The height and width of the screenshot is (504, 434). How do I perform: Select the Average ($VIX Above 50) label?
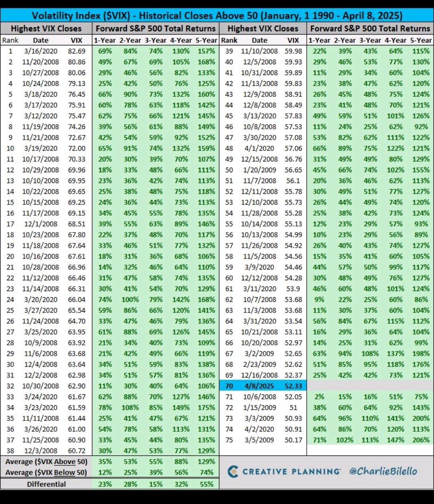46,461
